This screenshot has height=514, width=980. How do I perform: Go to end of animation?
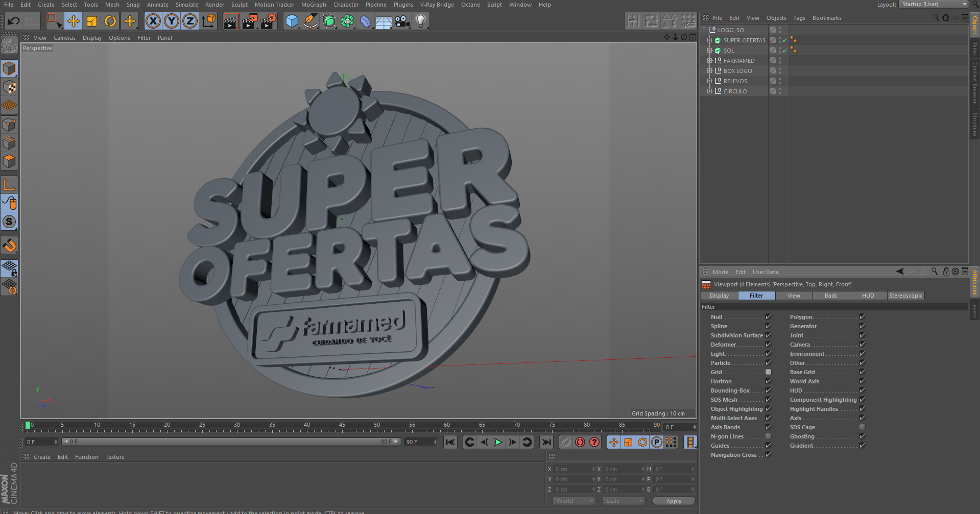tap(546, 442)
